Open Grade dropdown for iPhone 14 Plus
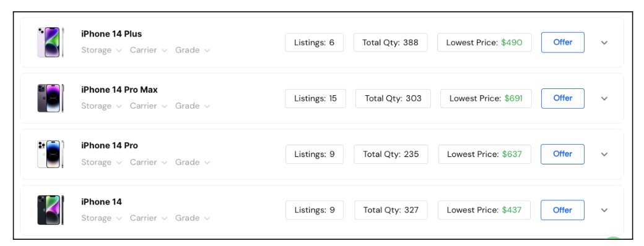The height and width of the screenshot is (246, 644). (x=193, y=50)
